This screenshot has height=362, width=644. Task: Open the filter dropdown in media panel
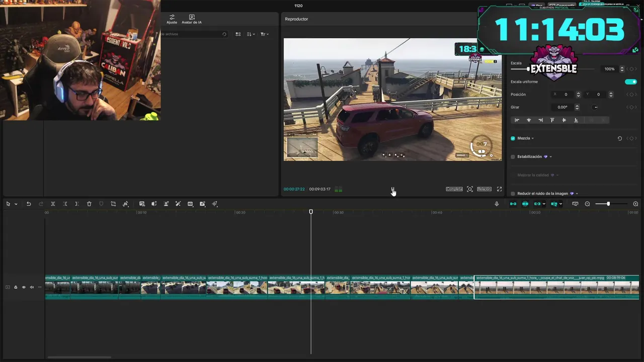point(265,34)
